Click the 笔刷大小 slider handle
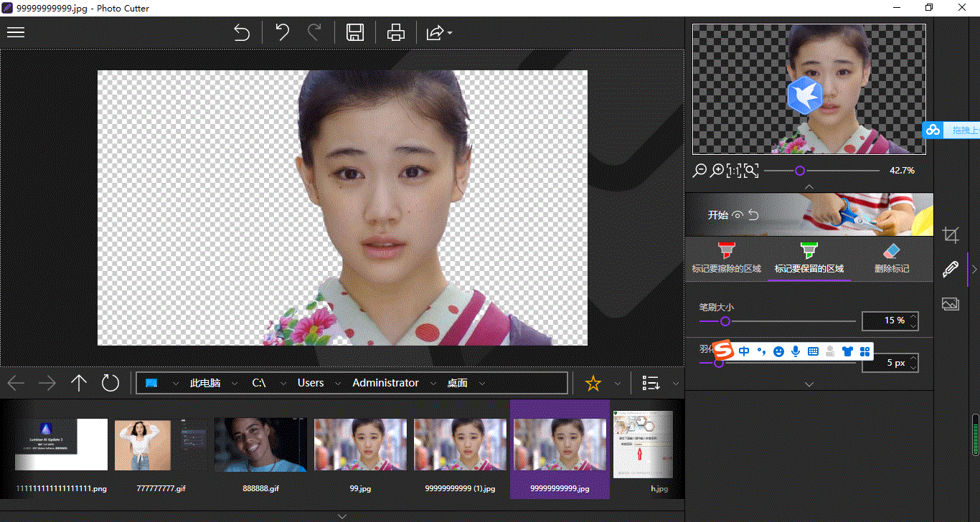Image resolution: width=980 pixels, height=522 pixels. click(x=725, y=321)
